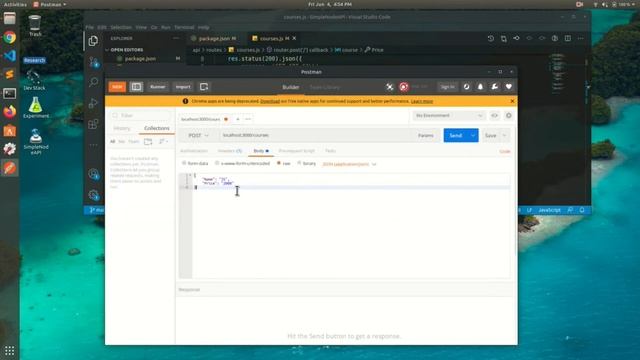Select the All collections filter

(x=113, y=141)
